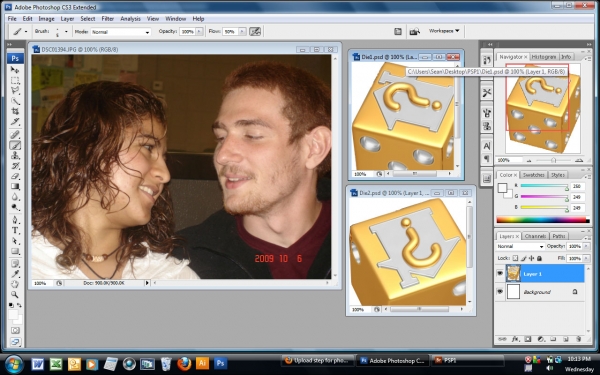Switch to the Channels tab
The height and width of the screenshot is (375, 600).
pyautogui.click(x=535, y=236)
